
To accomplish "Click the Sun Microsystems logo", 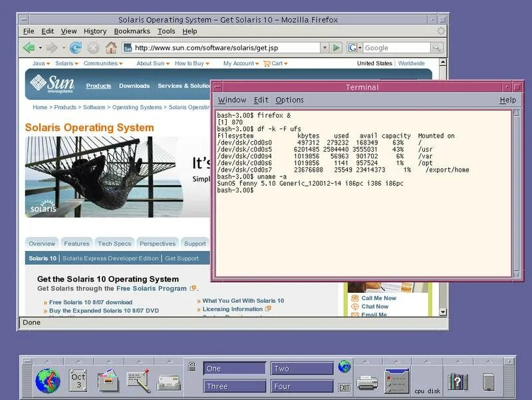I will pyautogui.click(x=53, y=84).
